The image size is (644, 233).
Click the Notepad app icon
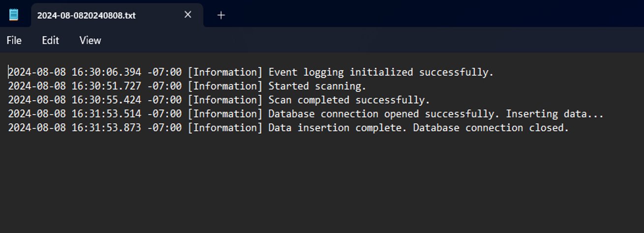pyautogui.click(x=14, y=15)
